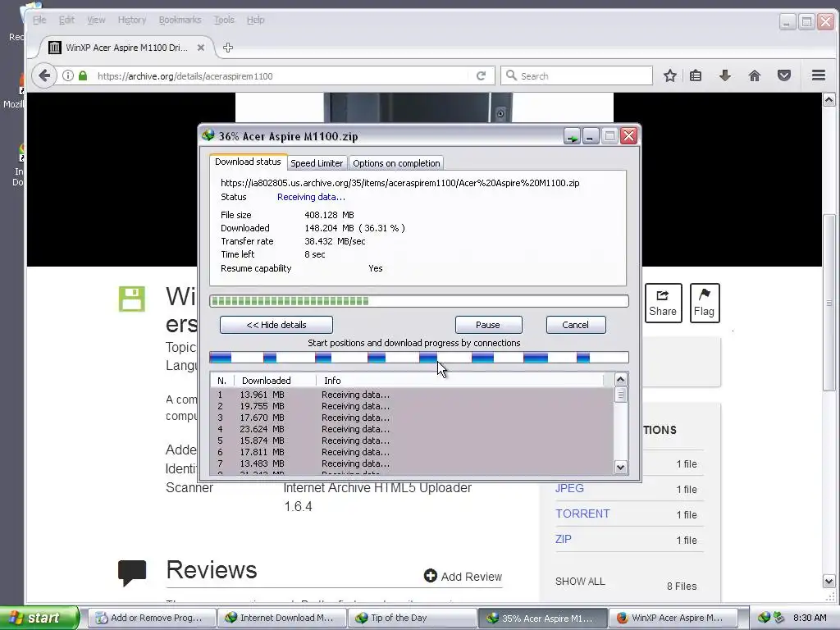The width and height of the screenshot is (840, 630).
Task: Click the Downloaded column header
Action: click(275, 381)
